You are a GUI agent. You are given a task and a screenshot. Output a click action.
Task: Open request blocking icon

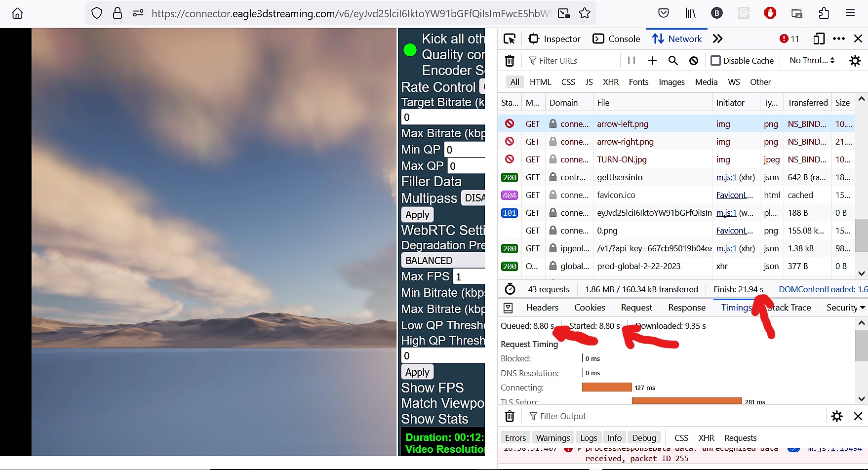pos(694,61)
